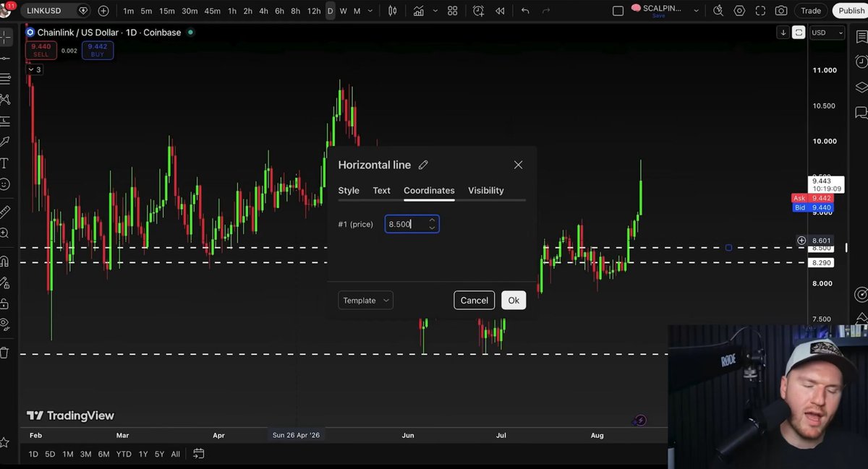This screenshot has height=469, width=868.
Task: Click the lightning bolt icon near the time axis
Action: 639,421
